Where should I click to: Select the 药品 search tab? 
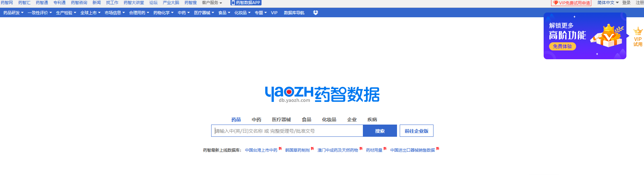(236, 119)
